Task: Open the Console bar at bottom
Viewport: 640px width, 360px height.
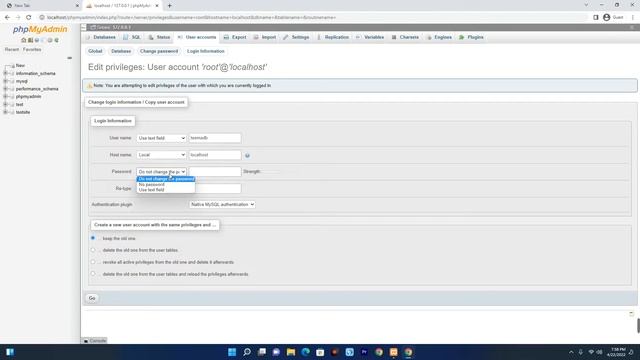Action: click(95, 341)
